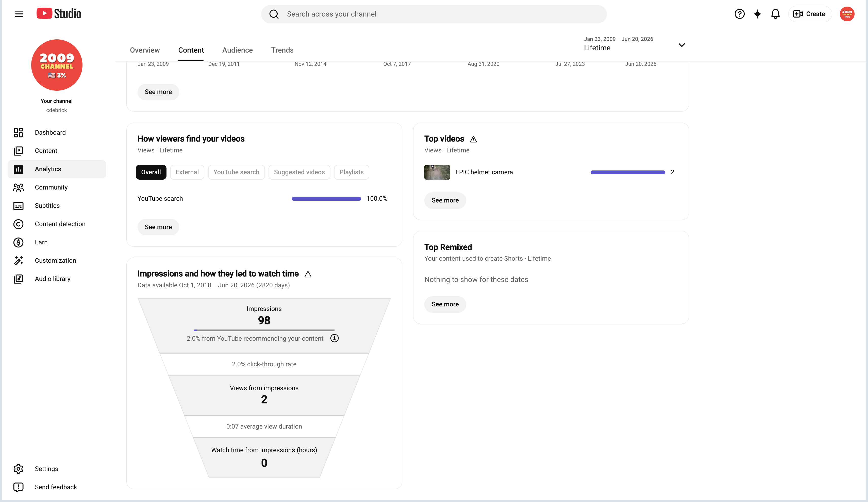Click the Content play icon in sidebar

click(x=18, y=151)
